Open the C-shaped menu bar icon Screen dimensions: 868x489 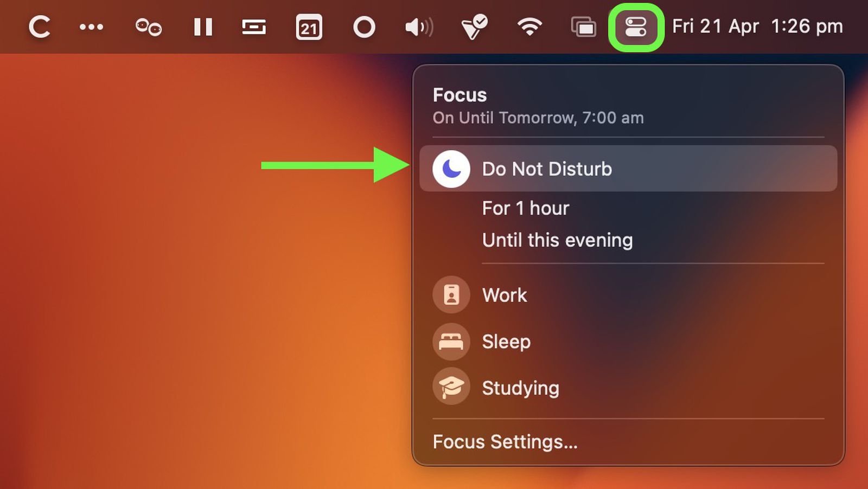pyautogui.click(x=39, y=27)
